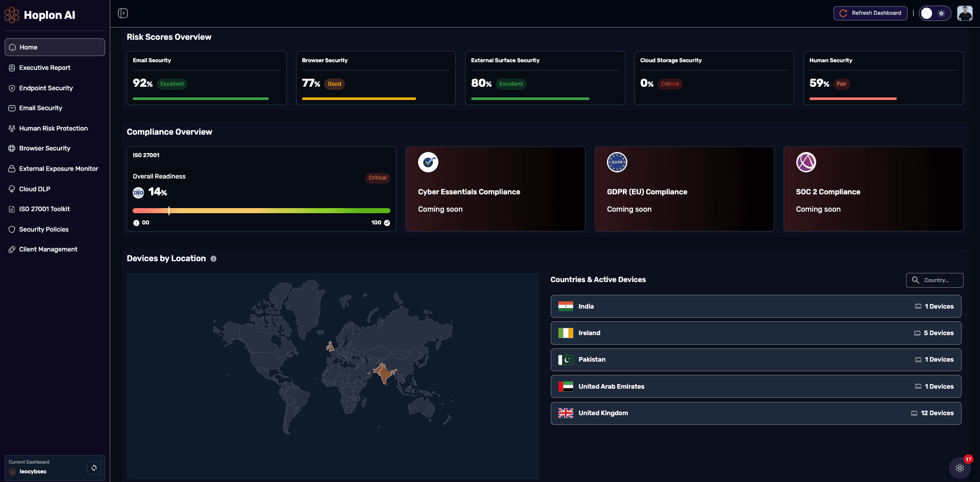Expand the United Kingdom devices row
This screenshot has height=482, width=980.
pos(755,413)
